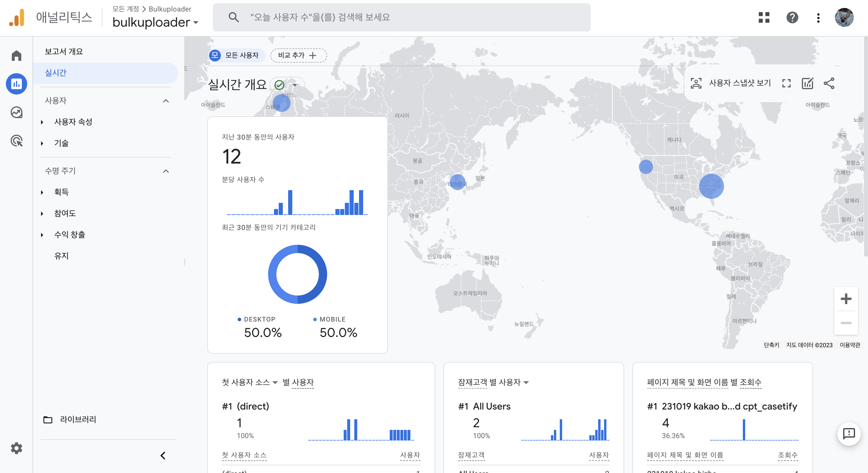Screen dimensions: 868x473
Task: Click the user bubble over 대한민국
Action: [457, 182]
